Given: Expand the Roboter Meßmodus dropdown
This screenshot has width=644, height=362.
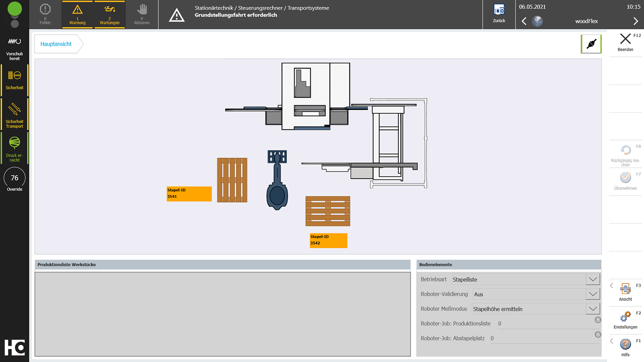Looking at the screenshot, I should pos(592,309).
